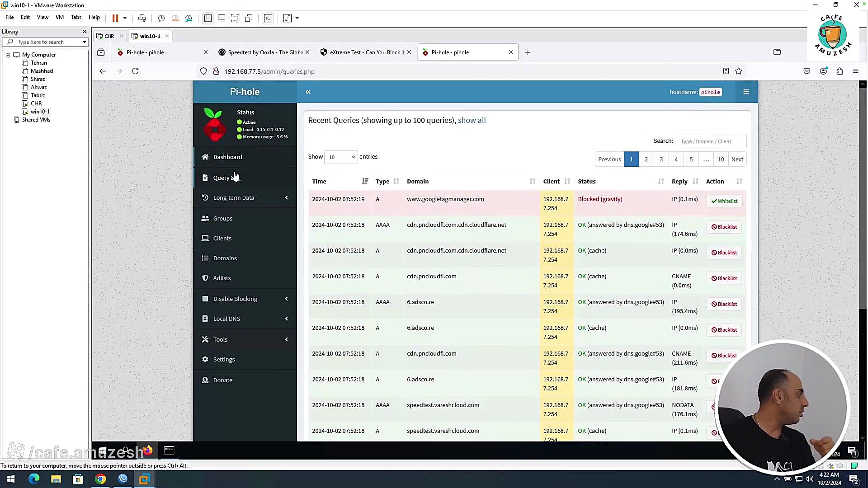Send Ctrl+Alt+Del toolbar icon
Screen dimensions: 868x488
tap(142, 18)
